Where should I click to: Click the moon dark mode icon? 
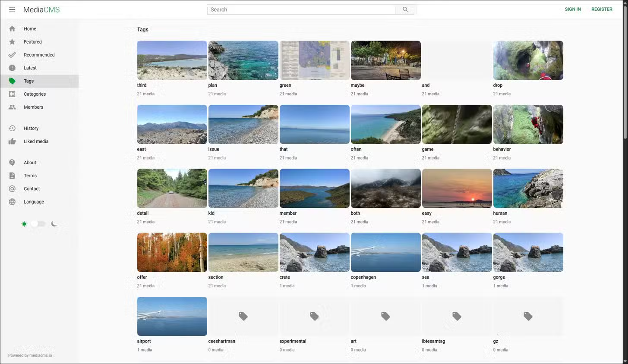coord(54,224)
